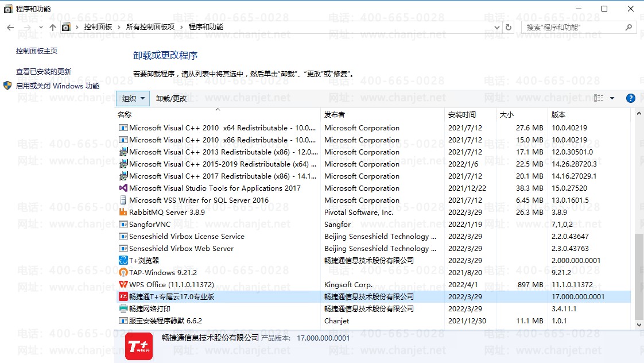Open 启用或关闭 Windows 功能 link
644x363 pixels.
(x=57, y=86)
